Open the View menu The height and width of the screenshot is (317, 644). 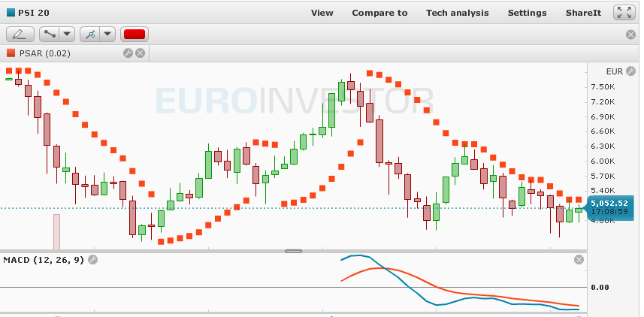[x=322, y=13]
